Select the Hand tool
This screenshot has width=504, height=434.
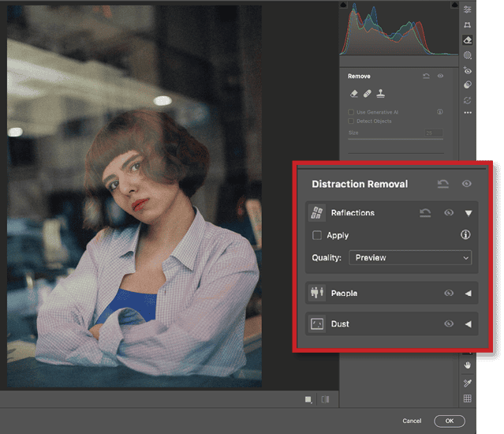468,365
